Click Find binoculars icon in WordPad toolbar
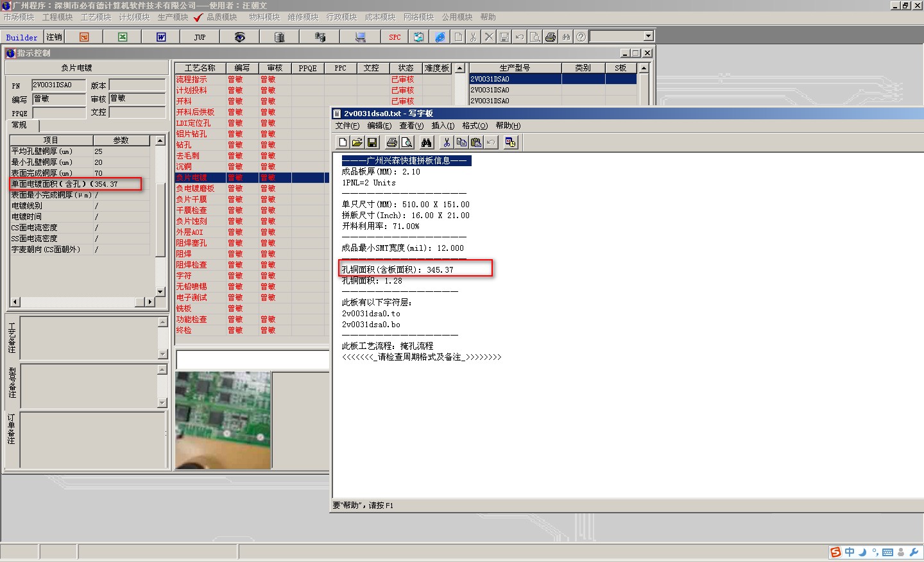Screen dimensions: 924x562 (426, 142)
